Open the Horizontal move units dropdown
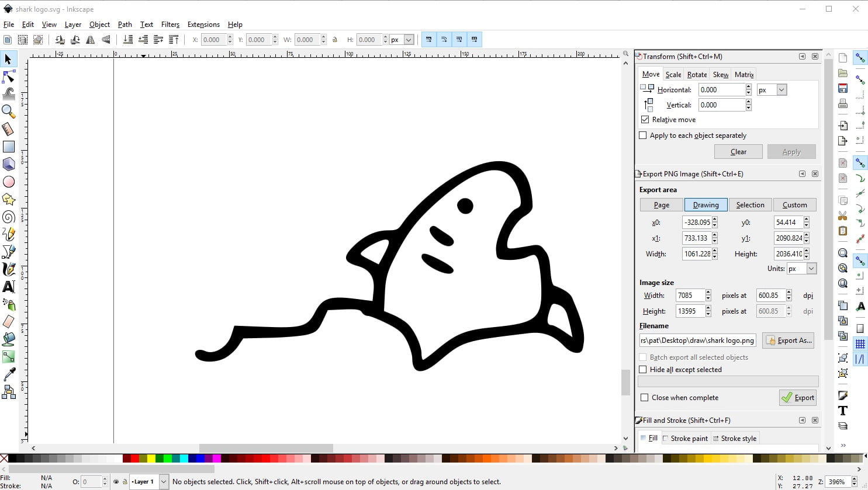 [781, 90]
